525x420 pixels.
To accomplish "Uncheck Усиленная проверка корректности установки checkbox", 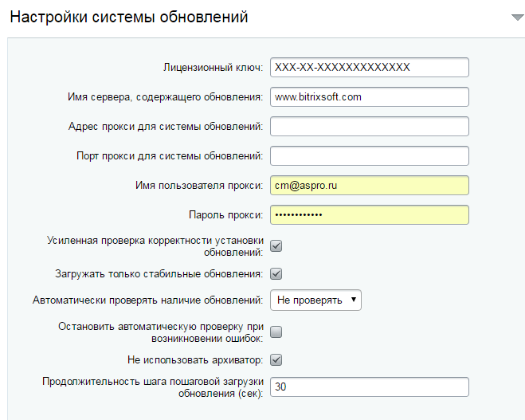I will (x=276, y=245).
